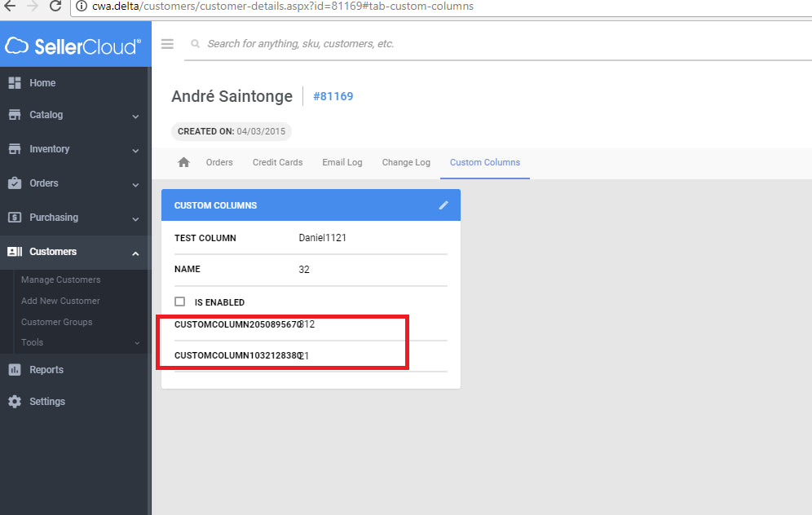Image resolution: width=812 pixels, height=515 pixels.
Task: Switch to the Orders tab
Action: (x=219, y=162)
